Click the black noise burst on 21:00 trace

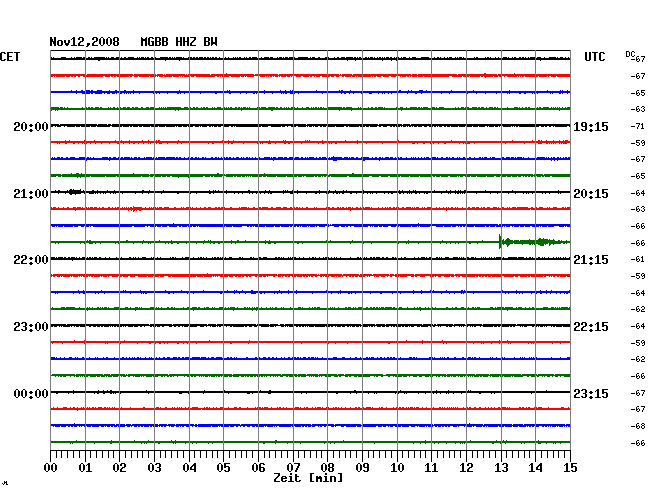tap(75, 191)
